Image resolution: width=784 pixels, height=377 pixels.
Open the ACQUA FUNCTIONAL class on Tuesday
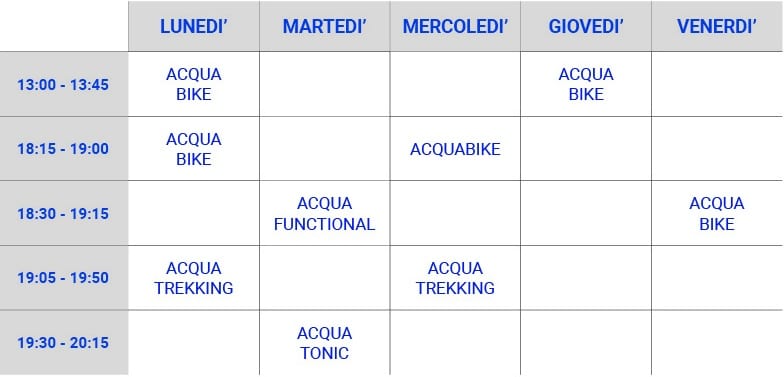pyautogui.click(x=324, y=214)
